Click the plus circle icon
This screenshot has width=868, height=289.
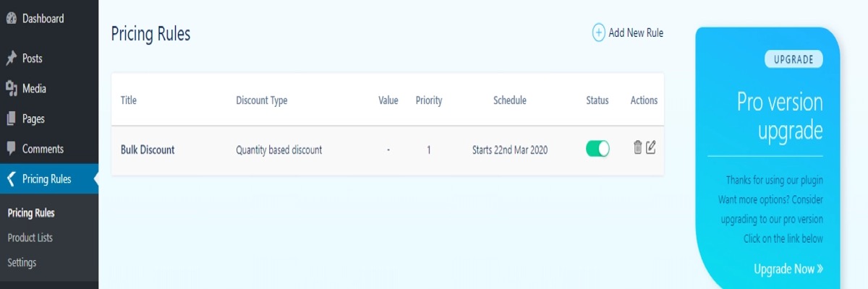[599, 33]
